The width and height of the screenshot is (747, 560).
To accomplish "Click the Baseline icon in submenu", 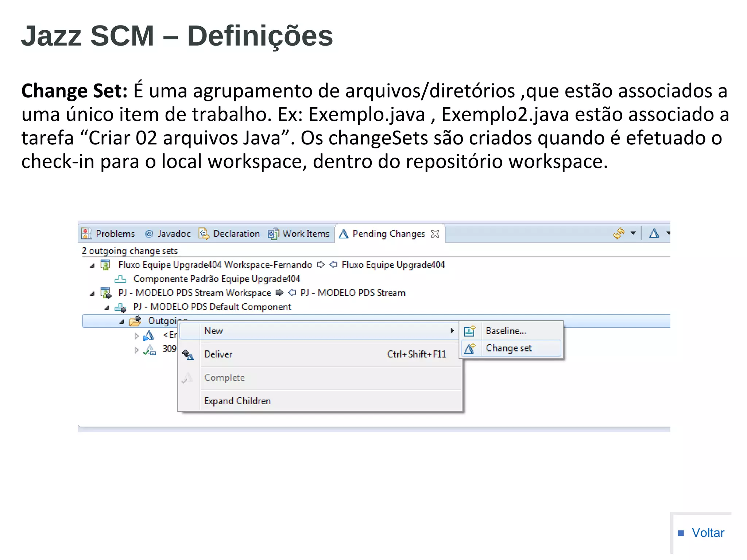I will [469, 331].
